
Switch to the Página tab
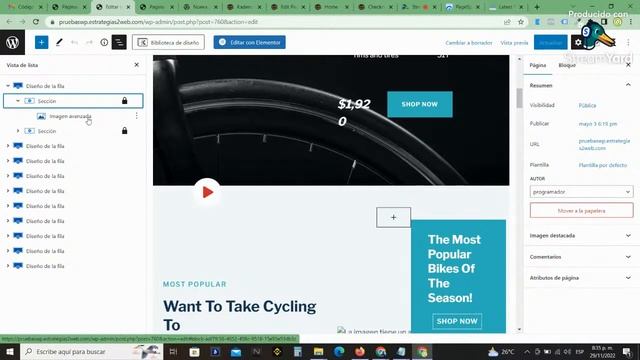coord(538,65)
